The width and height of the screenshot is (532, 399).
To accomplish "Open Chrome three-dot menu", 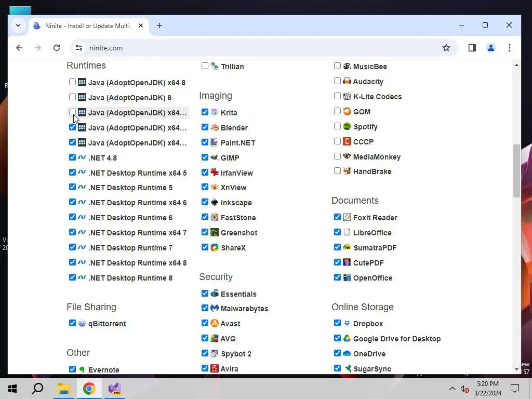I will [509, 48].
